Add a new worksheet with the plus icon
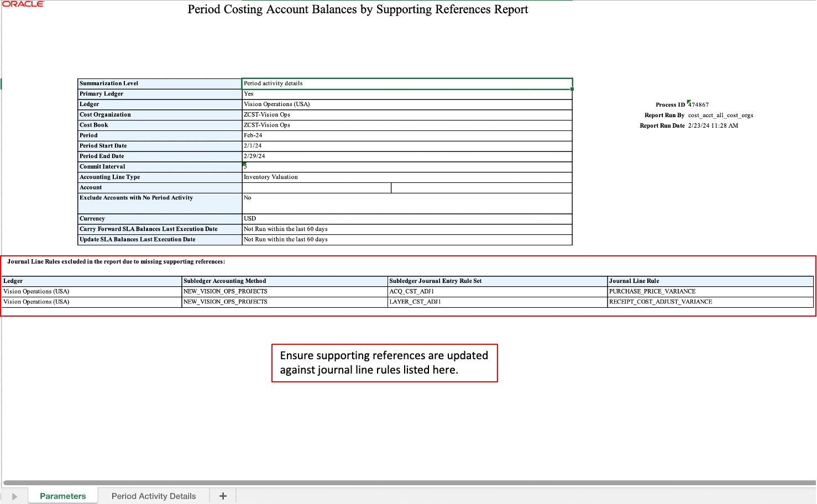 point(222,496)
